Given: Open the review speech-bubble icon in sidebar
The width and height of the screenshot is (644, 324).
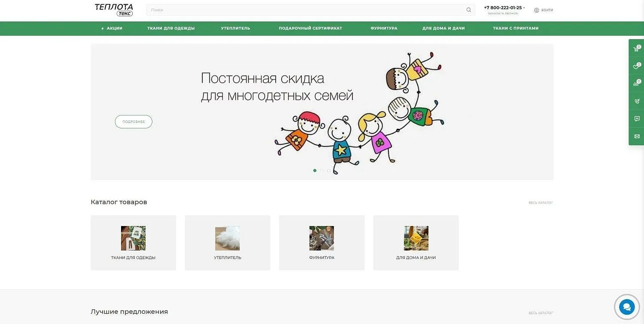Looking at the screenshot, I should [636, 119].
